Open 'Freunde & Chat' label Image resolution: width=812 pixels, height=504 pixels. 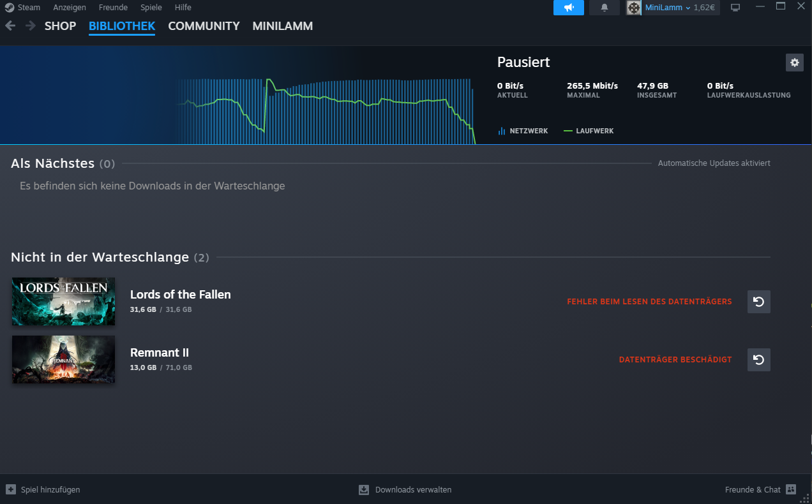click(x=753, y=490)
